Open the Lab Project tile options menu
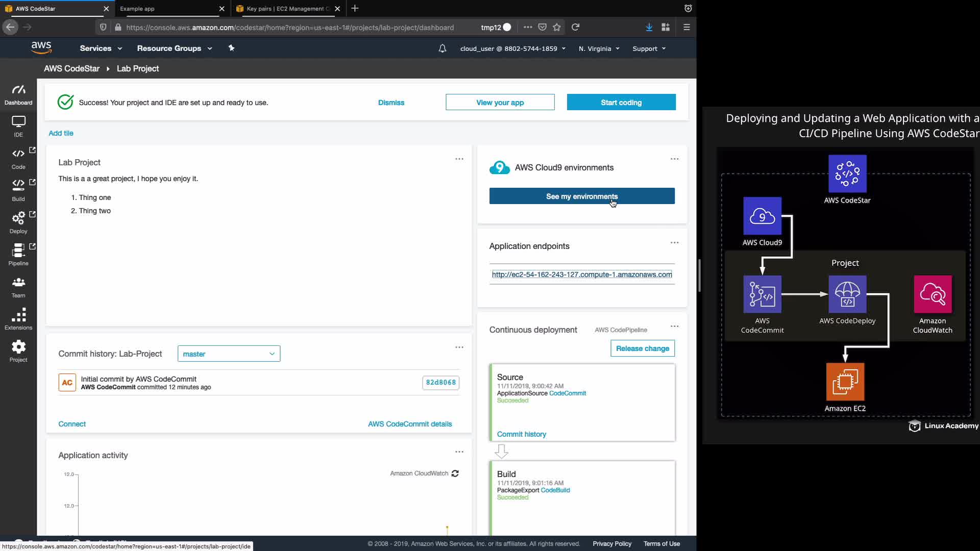 [459, 159]
